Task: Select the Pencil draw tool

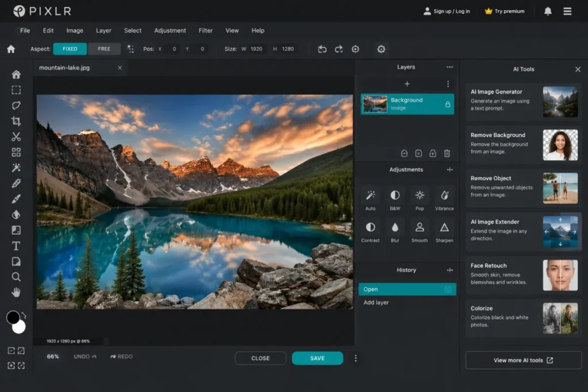Action: (x=16, y=183)
